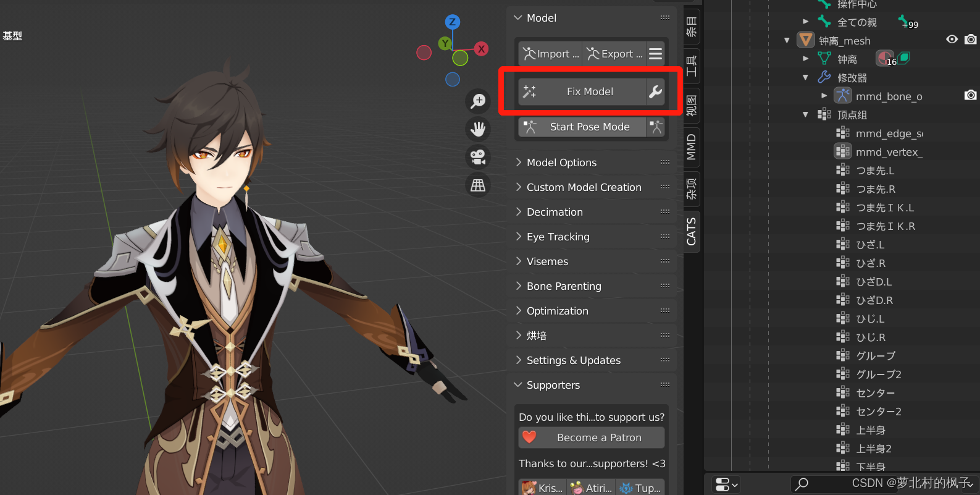Expand the 钟离 mesh data item
Viewport: 980px width, 495px height.
[x=805, y=59]
